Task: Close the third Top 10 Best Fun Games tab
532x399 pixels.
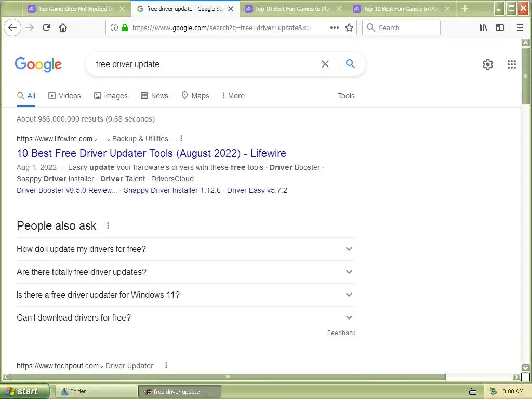Action: (339, 9)
